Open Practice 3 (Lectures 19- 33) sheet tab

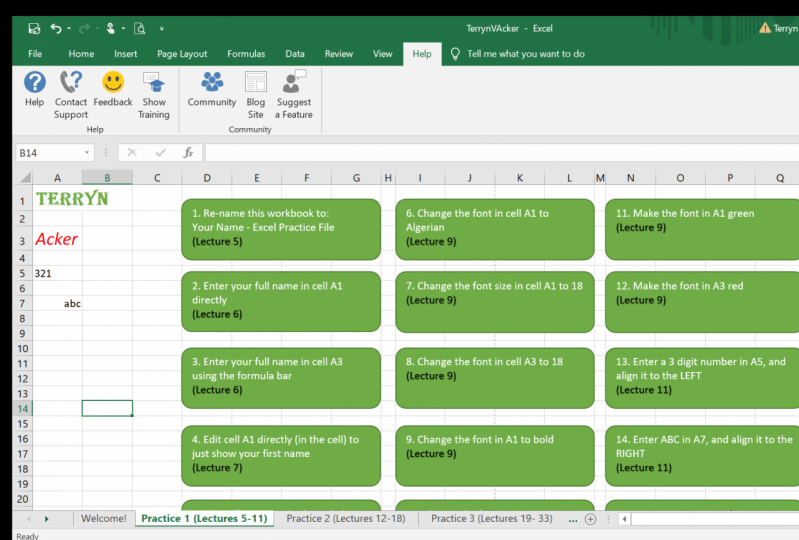[x=492, y=519]
